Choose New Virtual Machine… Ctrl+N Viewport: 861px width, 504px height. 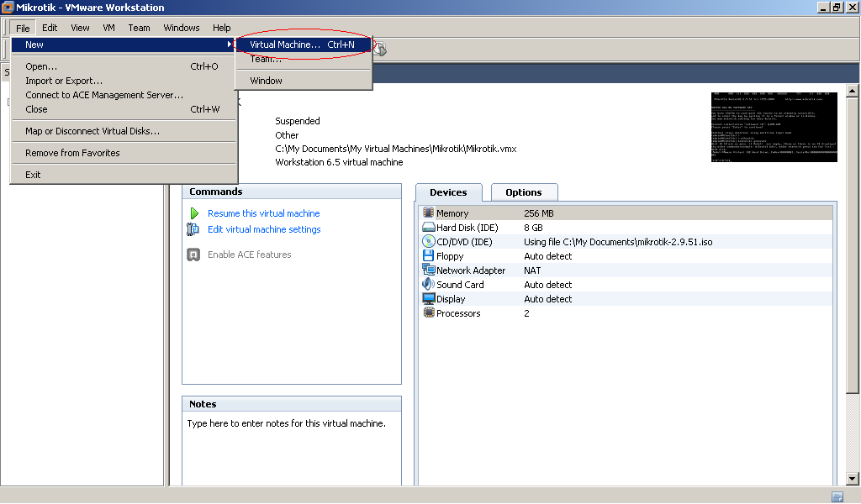(x=304, y=45)
